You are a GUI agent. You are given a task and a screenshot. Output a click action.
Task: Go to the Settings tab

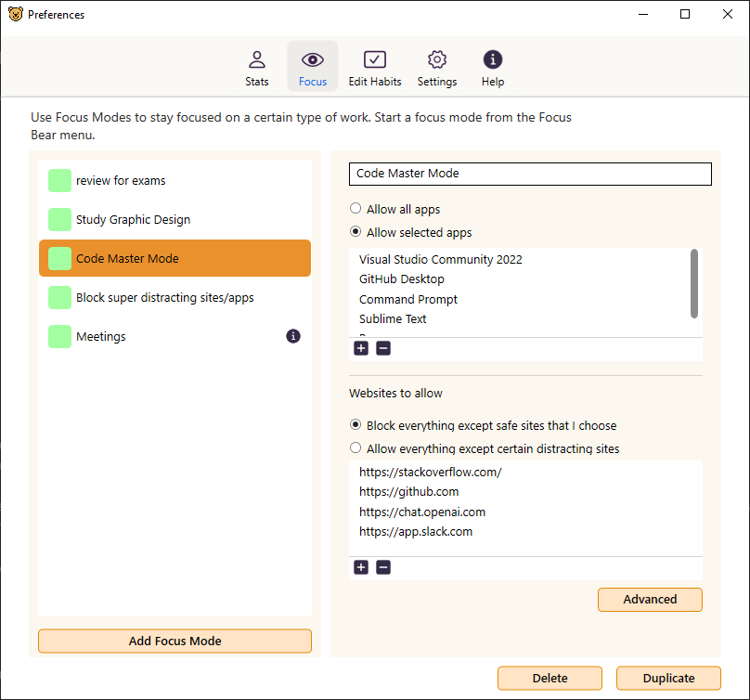pyautogui.click(x=436, y=69)
